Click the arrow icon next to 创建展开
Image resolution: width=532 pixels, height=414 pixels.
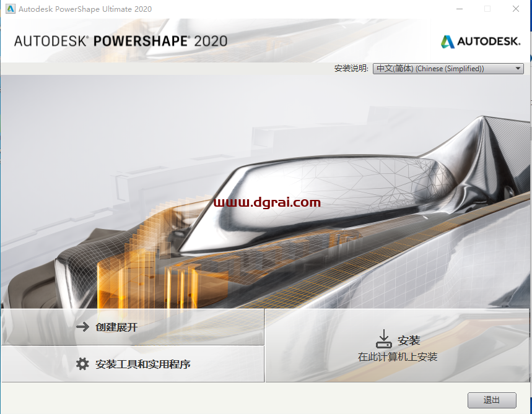pos(82,327)
